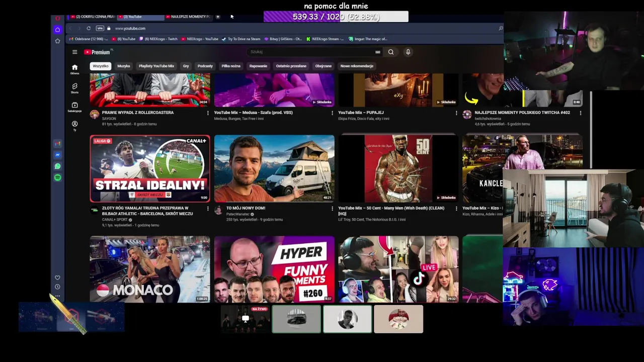This screenshot has width=644, height=362.
Task: Open Spotify in the Opera sidebar
Action: click(x=58, y=177)
